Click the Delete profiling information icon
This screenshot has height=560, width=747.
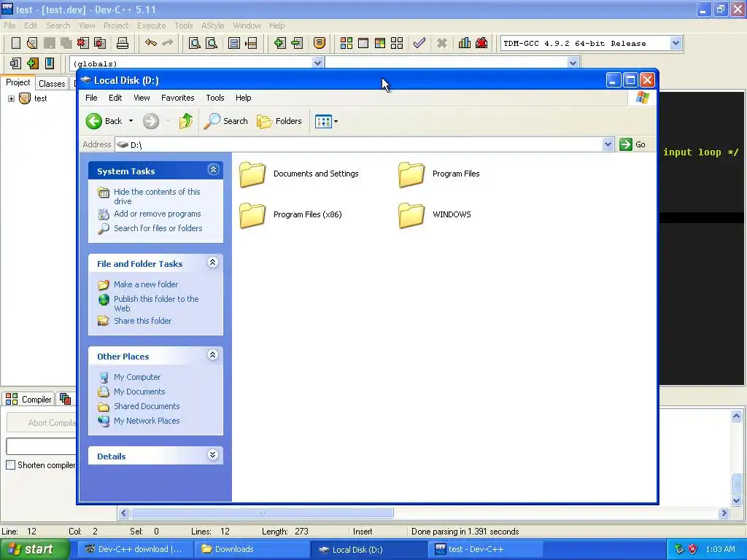[x=481, y=43]
